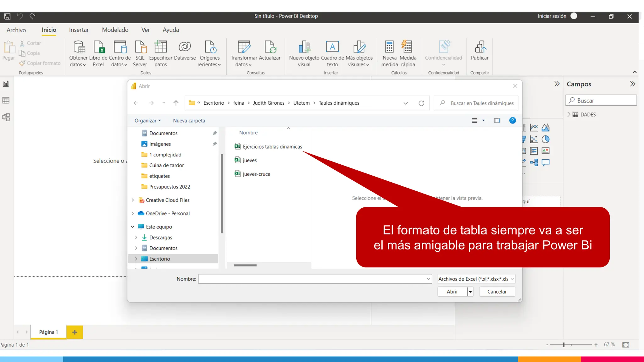
Task: Open Libro de Excel data source
Action: (x=98, y=53)
